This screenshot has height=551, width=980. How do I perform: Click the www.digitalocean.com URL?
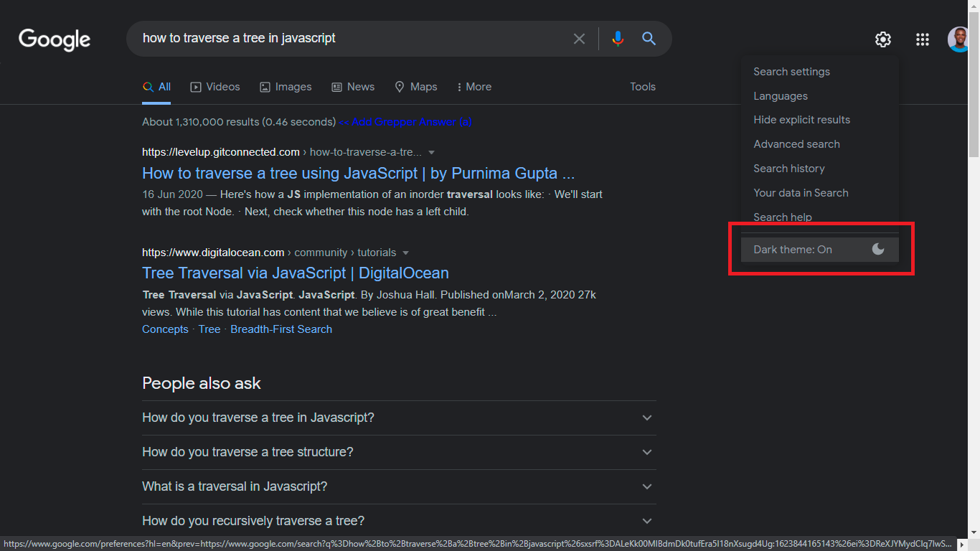coord(213,253)
